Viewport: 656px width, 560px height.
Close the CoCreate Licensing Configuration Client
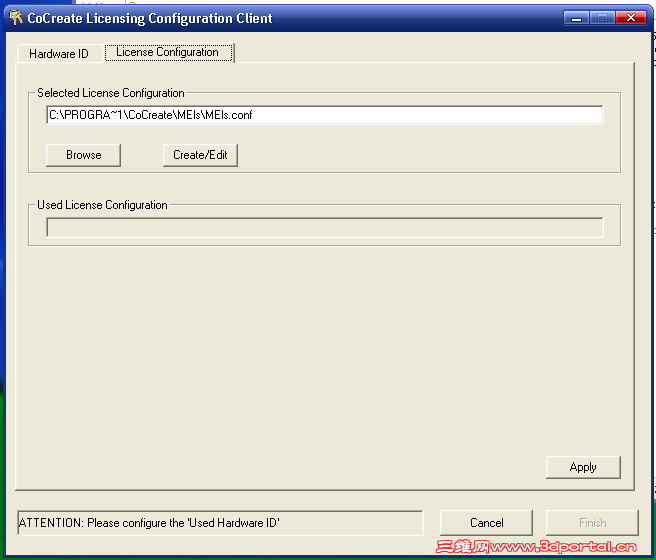[x=630, y=18]
